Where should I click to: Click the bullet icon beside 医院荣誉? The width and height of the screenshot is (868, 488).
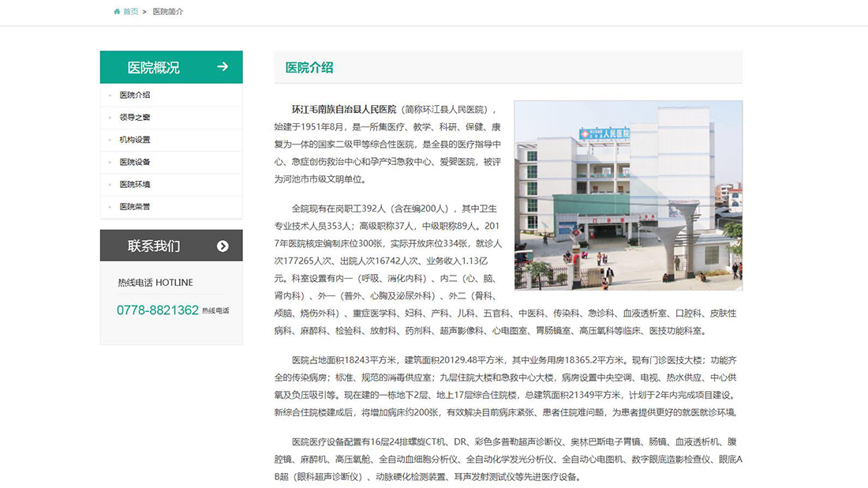click(110, 206)
